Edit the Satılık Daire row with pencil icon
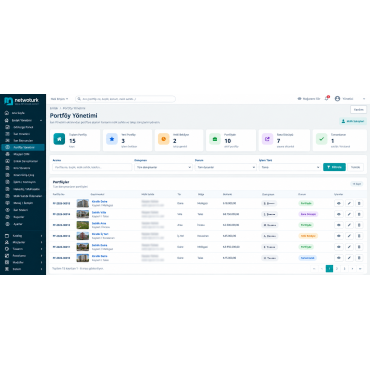Image resolution: width=370 pixels, height=370 pixels. click(x=349, y=247)
